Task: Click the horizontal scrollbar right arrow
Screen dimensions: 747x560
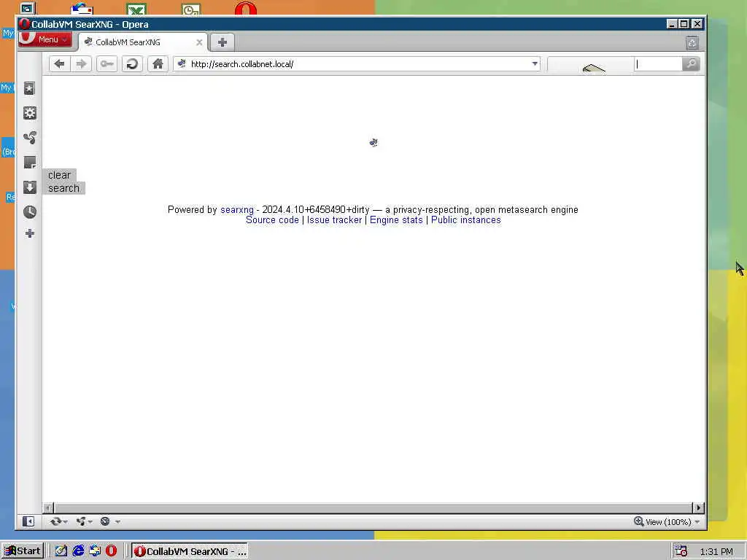Action: (x=698, y=507)
